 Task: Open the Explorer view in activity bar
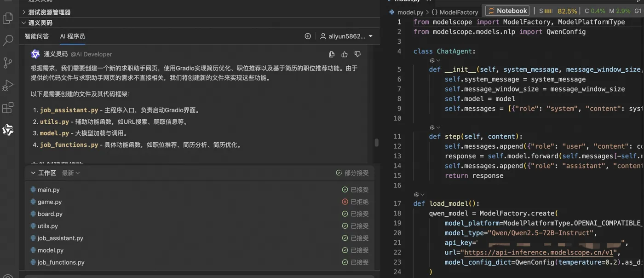point(8,18)
